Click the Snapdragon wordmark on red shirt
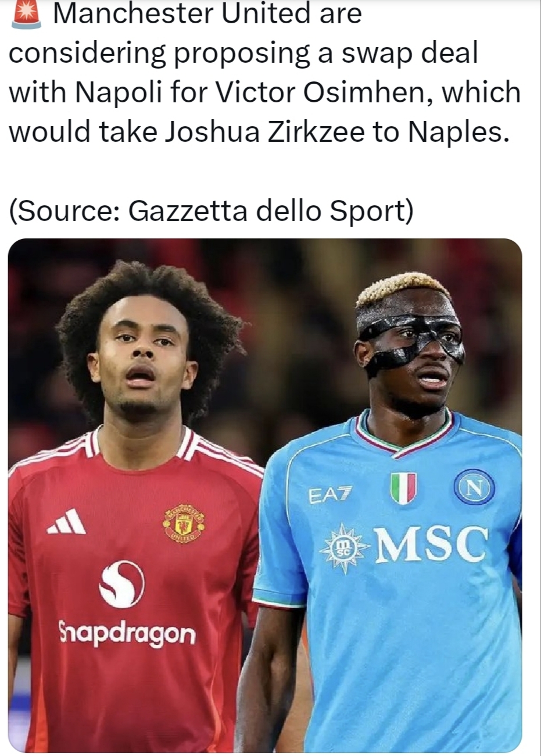 click(127, 633)
